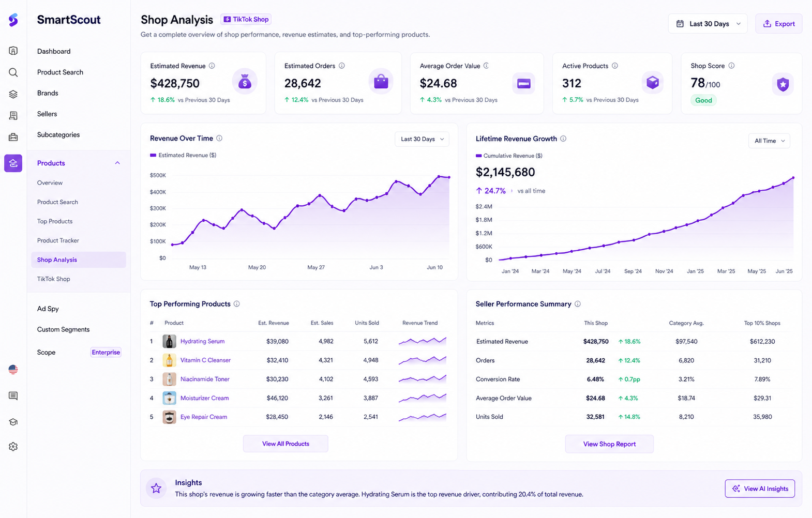Viewport: 812px width, 518px height.
Task: Open the top Last 30 Days date dropdown
Action: (x=708, y=24)
